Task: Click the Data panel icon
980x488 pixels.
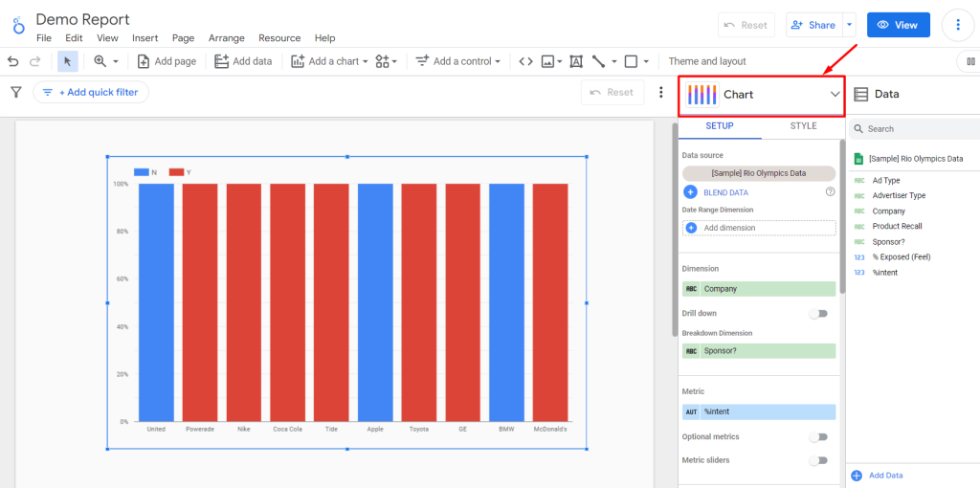Action: coord(860,95)
